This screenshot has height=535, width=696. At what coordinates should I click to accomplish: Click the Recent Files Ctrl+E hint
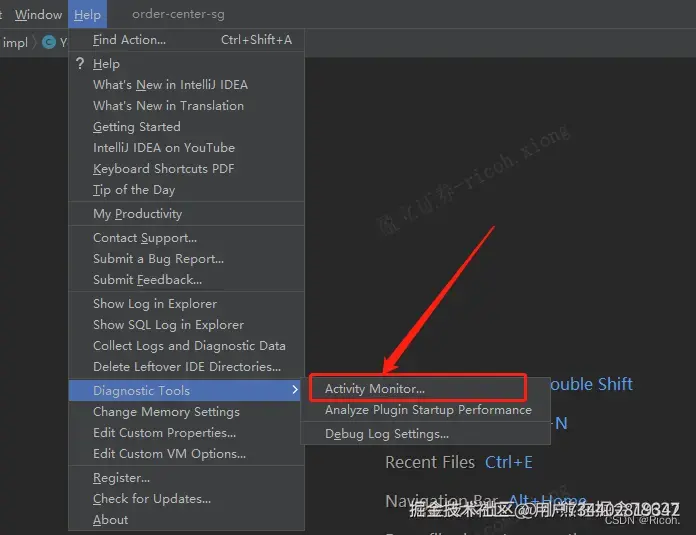pyautogui.click(x=459, y=462)
